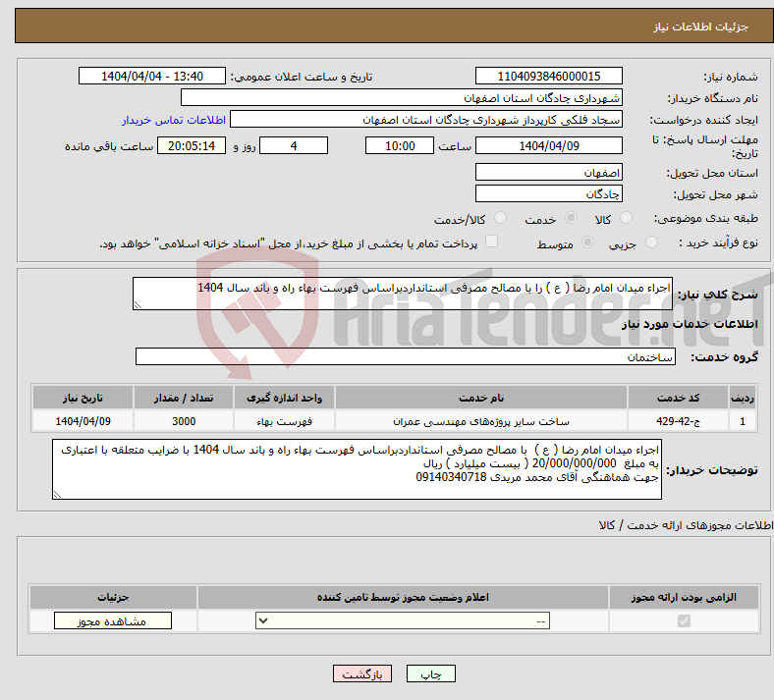This screenshot has height=700, width=774.
Task: Click the بازگشت back button
Action: (x=362, y=673)
